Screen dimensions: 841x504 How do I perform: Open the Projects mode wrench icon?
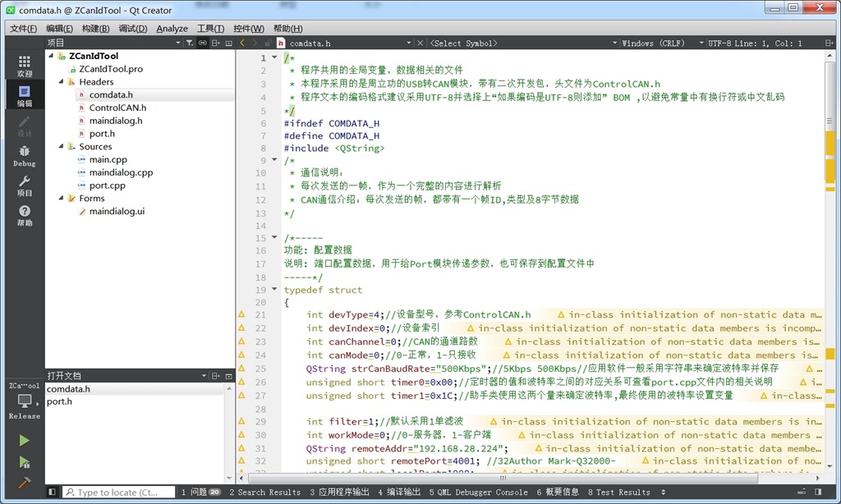(x=24, y=186)
